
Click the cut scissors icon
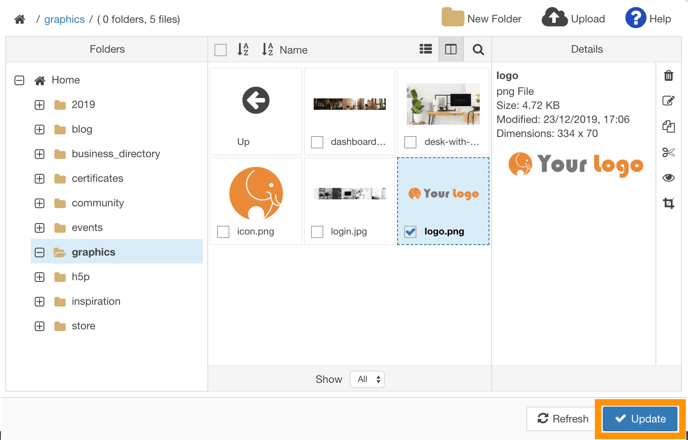click(x=669, y=152)
